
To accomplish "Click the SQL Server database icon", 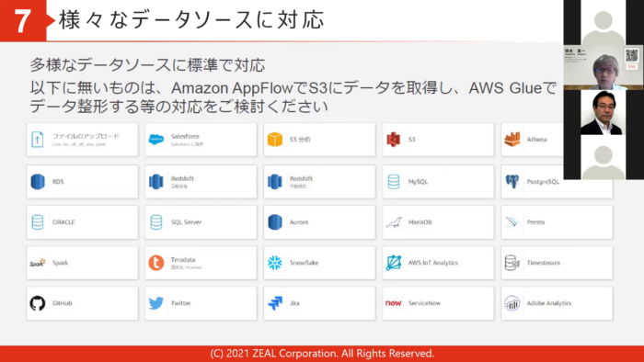I will (x=156, y=222).
